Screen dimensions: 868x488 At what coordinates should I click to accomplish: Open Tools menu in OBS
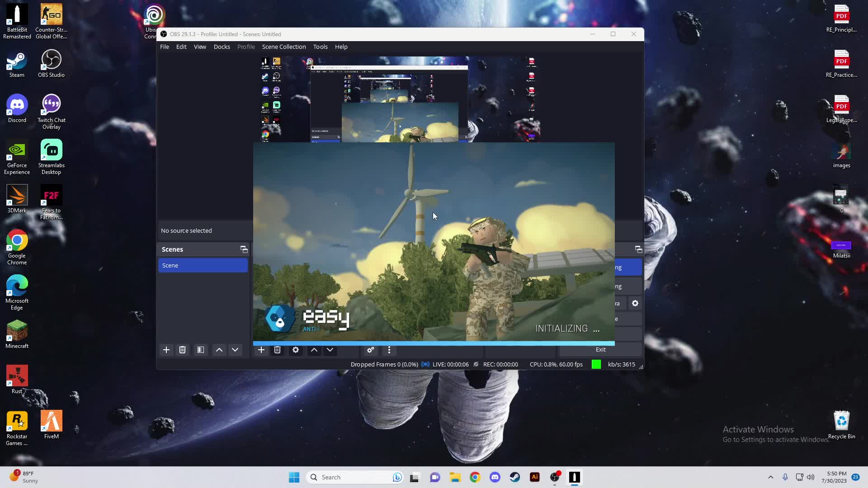pos(320,47)
